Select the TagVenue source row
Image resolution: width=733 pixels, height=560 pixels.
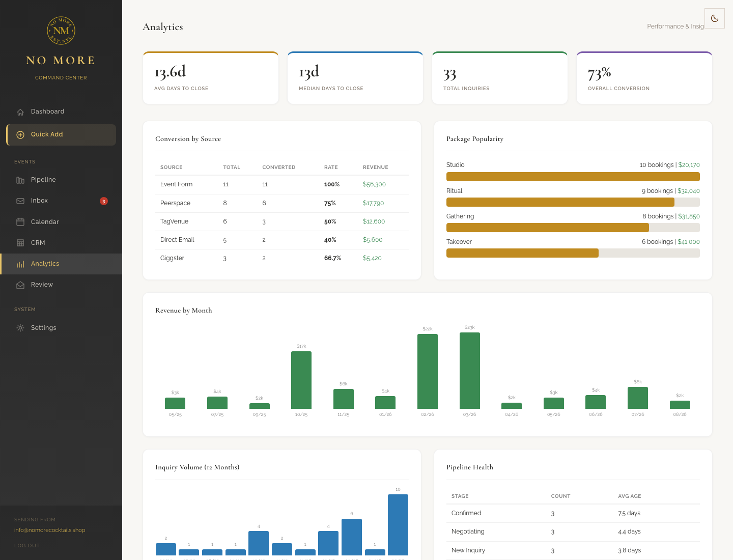click(x=282, y=221)
